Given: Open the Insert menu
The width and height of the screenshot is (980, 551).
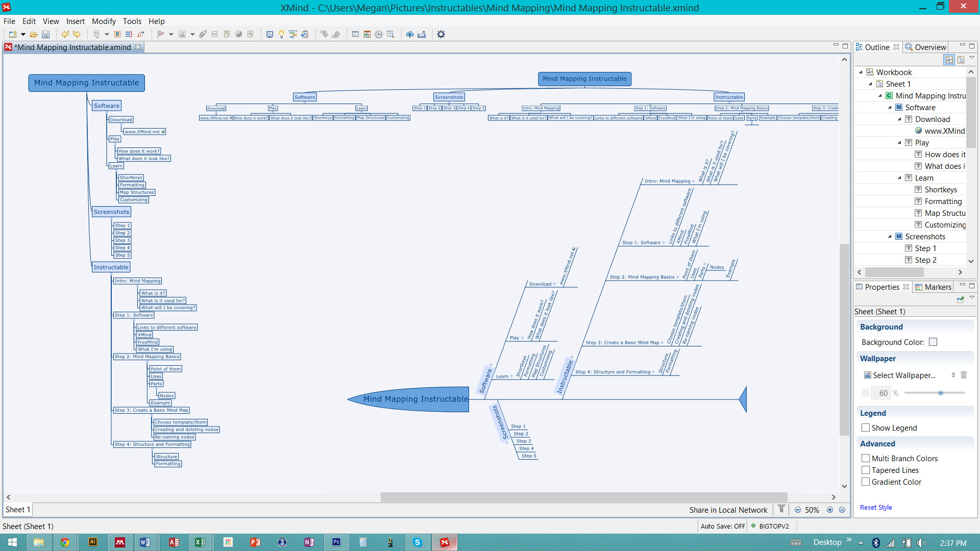Looking at the screenshot, I should pyautogui.click(x=76, y=21).
